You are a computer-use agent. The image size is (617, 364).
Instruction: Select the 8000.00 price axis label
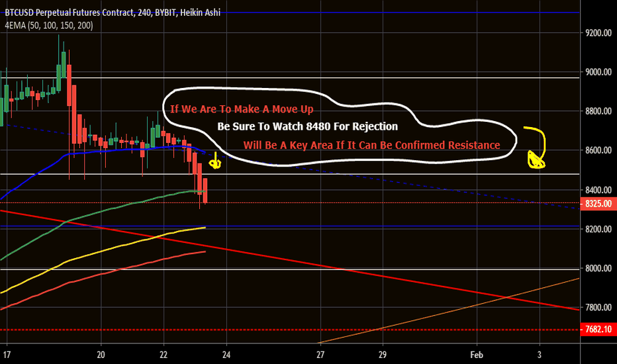coord(598,269)
